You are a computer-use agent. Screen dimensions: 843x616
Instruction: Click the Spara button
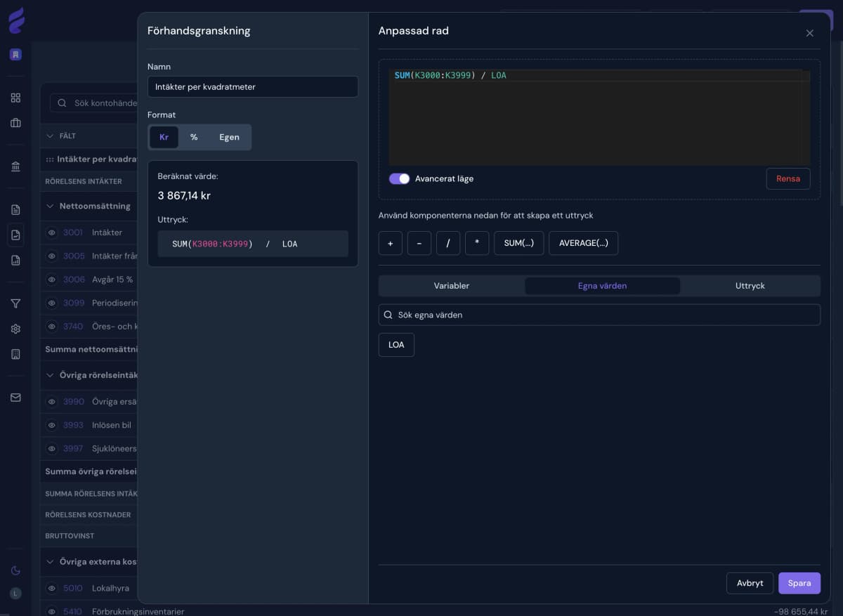pyautogui.click(x=799, y=583)
